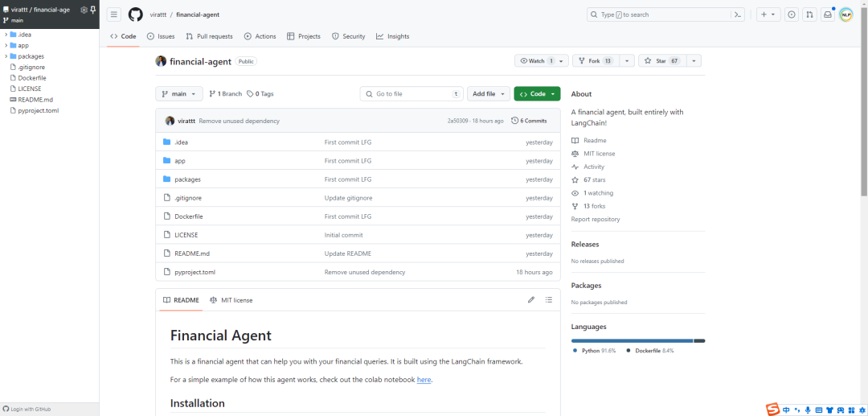Open the Activity link in About
Viewport: 868px width, 416px height.
click(x=594, y=167)
